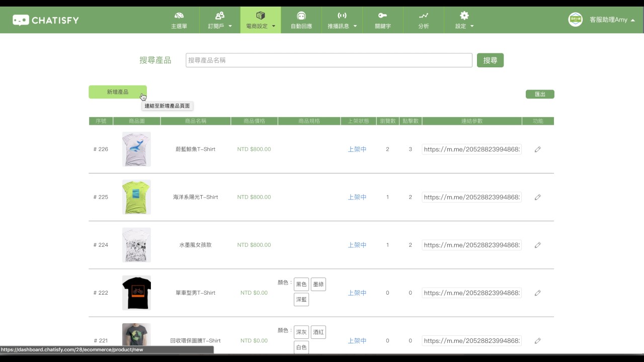
Task: Click the 匯出 export button
Action: [540, 94]
